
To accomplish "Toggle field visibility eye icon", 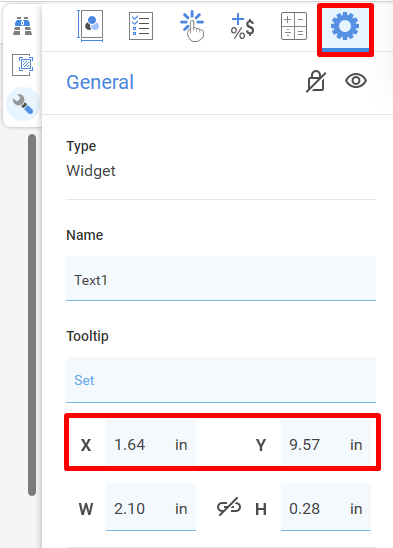I will [x=356, y=81].
